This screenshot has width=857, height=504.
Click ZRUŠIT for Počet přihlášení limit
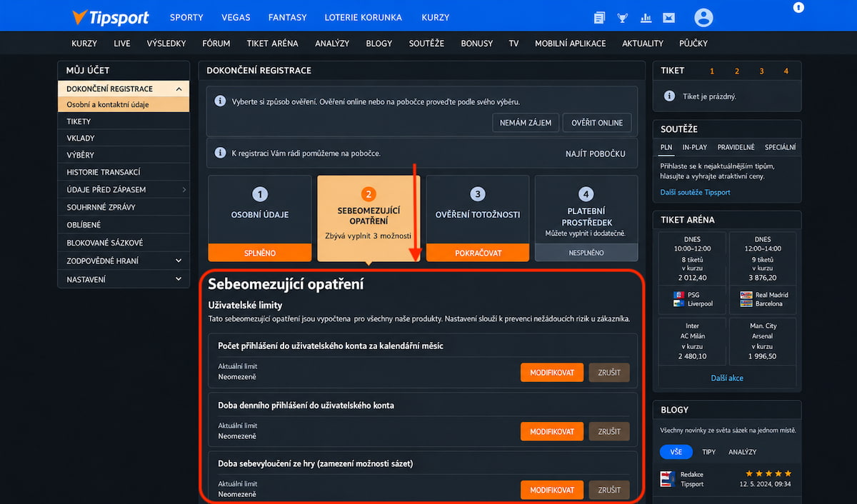pos(609,373)
